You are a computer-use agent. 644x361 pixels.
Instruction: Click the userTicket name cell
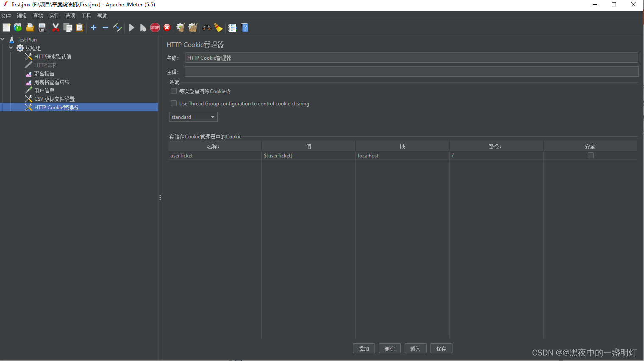tap(215, 156)
